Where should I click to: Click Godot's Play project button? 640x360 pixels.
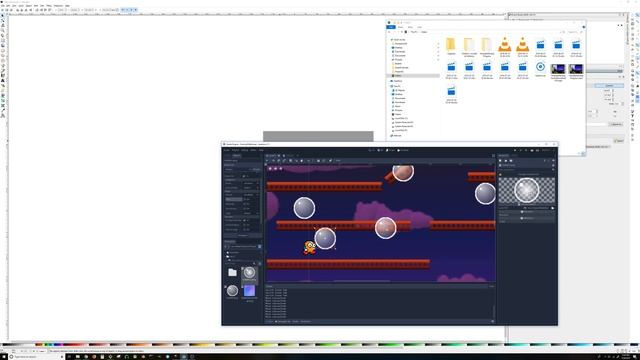pos(515,150)
